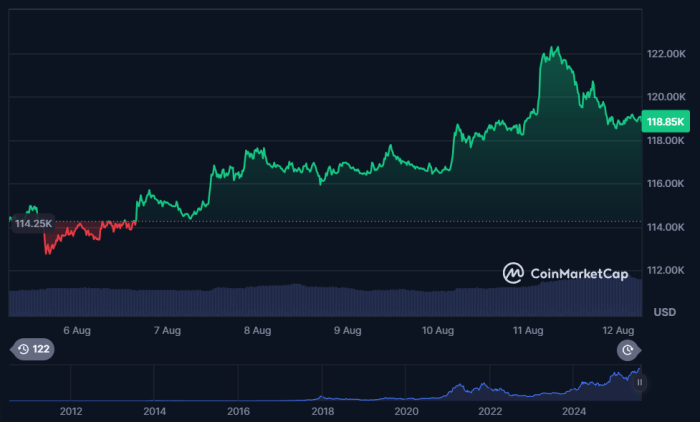The height and width of the screenshot is (422, 700).
Task: Click the price peak on 11 Aug
Action: (551, 47)
